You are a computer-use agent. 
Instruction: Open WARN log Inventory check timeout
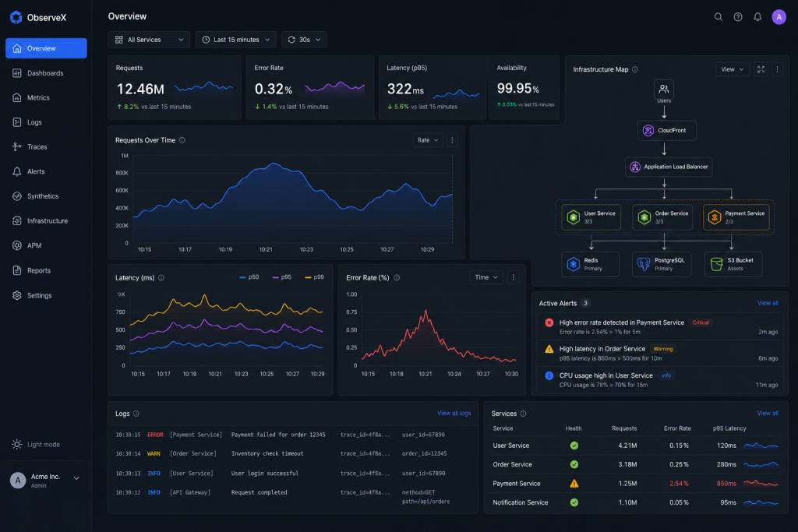pos(293,453)
